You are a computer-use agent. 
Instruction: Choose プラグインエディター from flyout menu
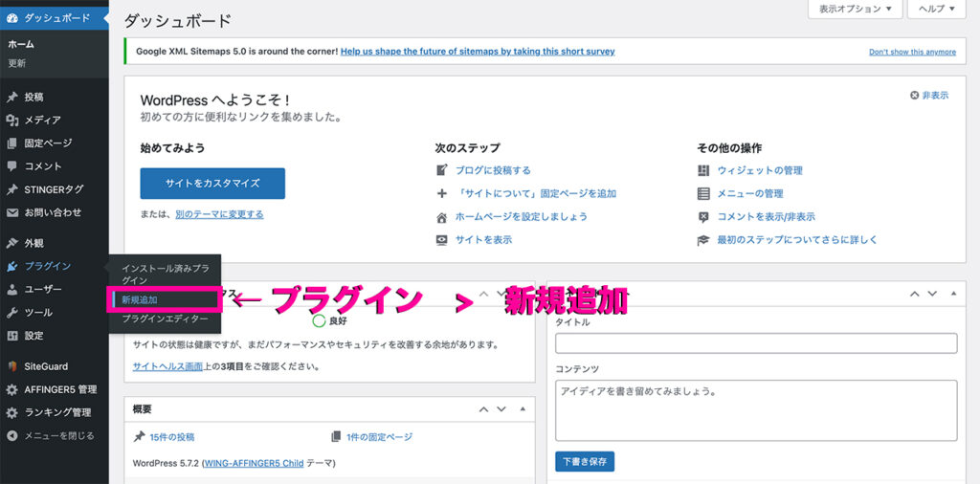[165, 319]
